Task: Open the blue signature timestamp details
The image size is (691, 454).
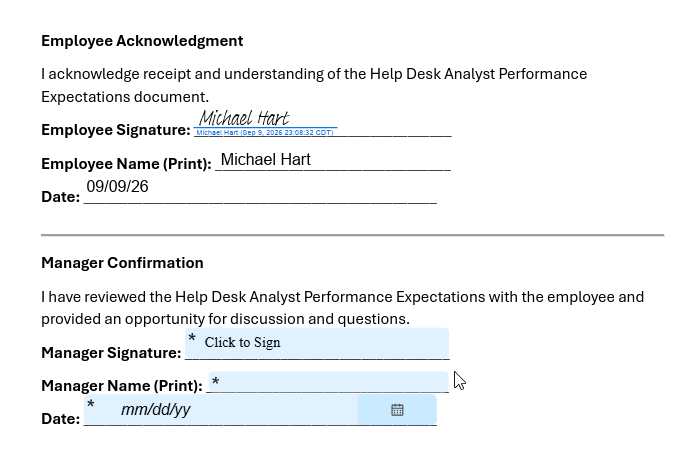Action: coord(264,132)
